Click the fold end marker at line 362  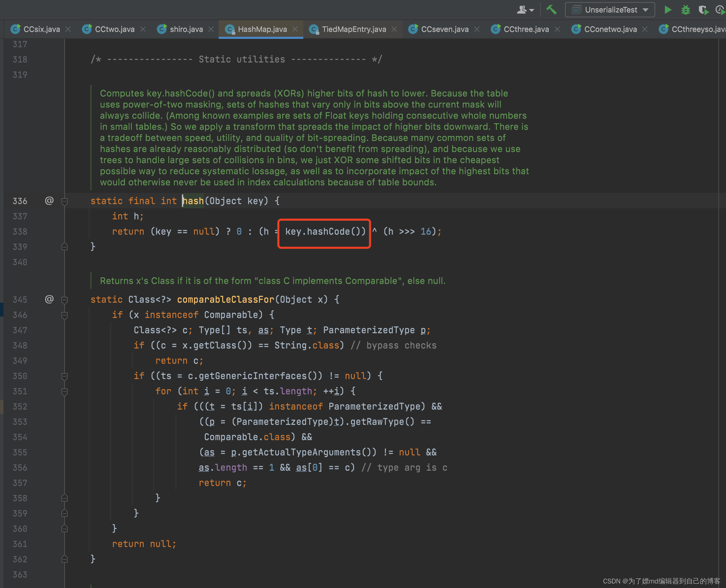[65, 559]
